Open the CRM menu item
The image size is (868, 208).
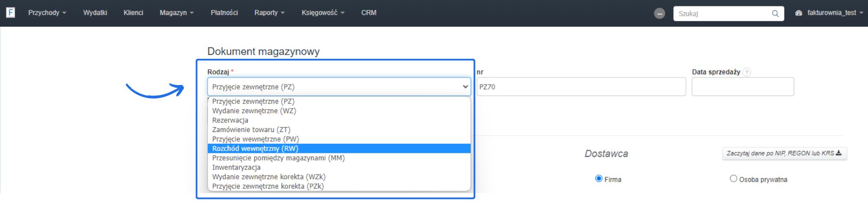(369, 13)
